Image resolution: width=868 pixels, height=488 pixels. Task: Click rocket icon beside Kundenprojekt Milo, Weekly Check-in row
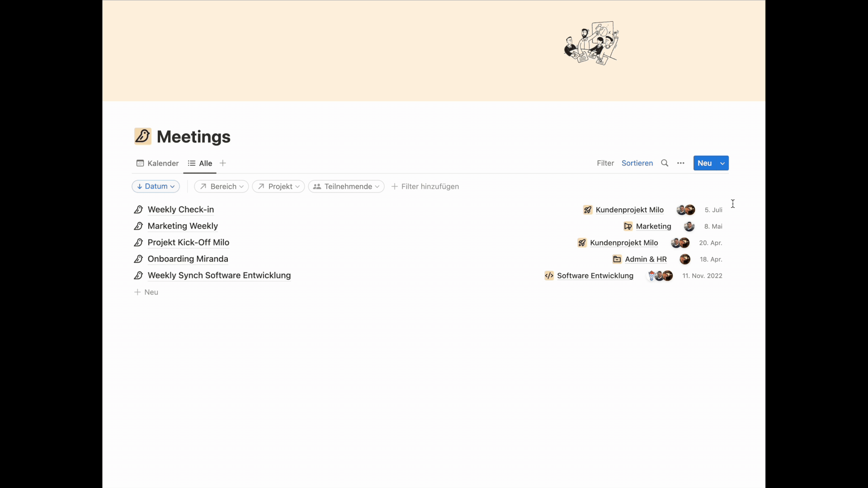click(x=587, y=210)
